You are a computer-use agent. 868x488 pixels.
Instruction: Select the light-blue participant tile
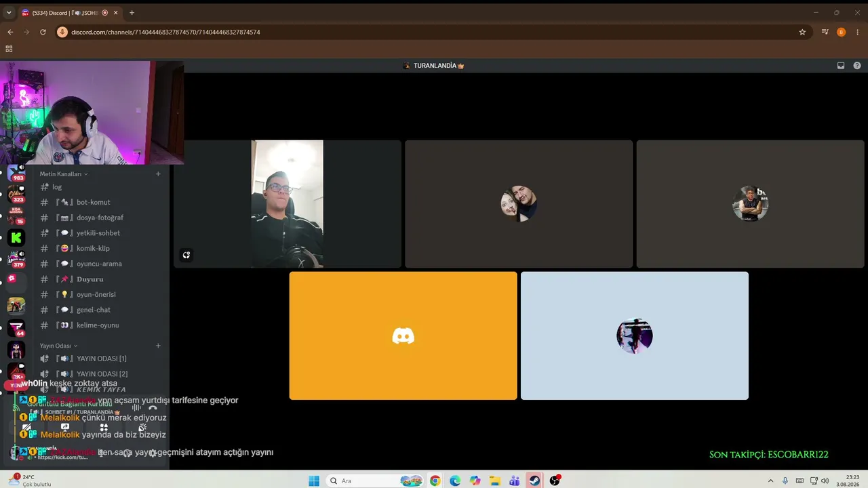pyautogui.click(x=635, y=335)
